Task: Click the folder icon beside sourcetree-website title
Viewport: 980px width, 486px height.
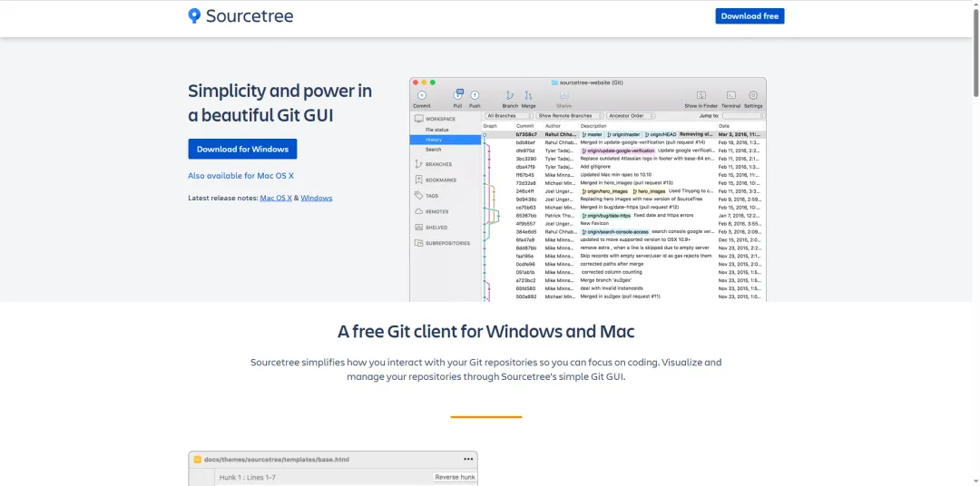Action: click(554, 83)
